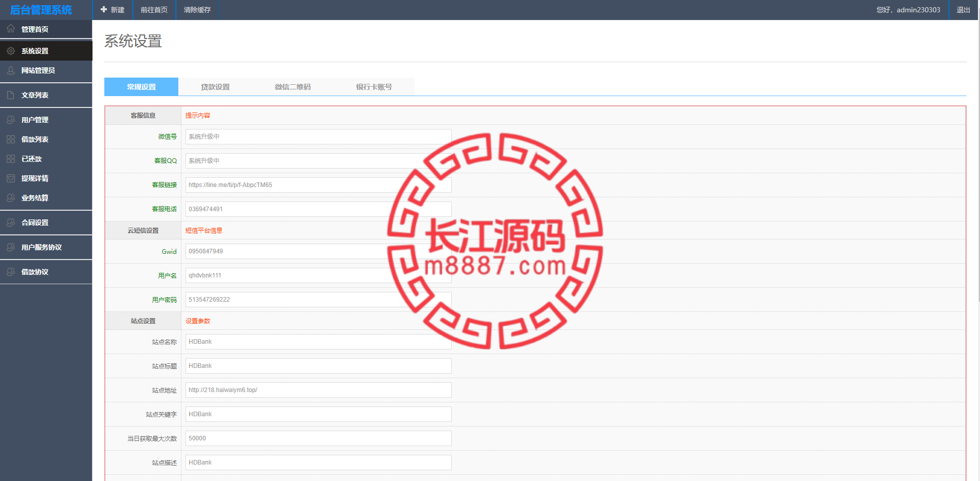The image size is (980, 481).
Task: Open 借款协议 in the sidebar
Action: pyautogui.click(x=46, y=272)
